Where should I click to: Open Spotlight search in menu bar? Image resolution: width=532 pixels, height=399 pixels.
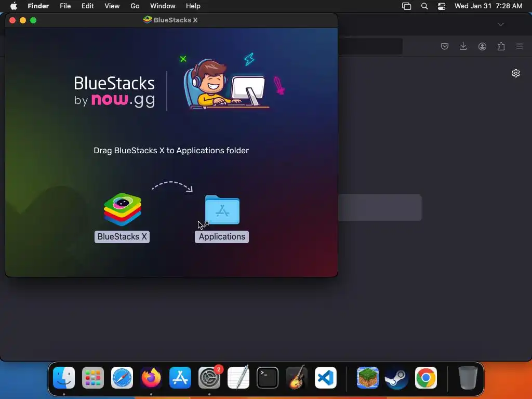pyautogui.click(x=424, y=6)
